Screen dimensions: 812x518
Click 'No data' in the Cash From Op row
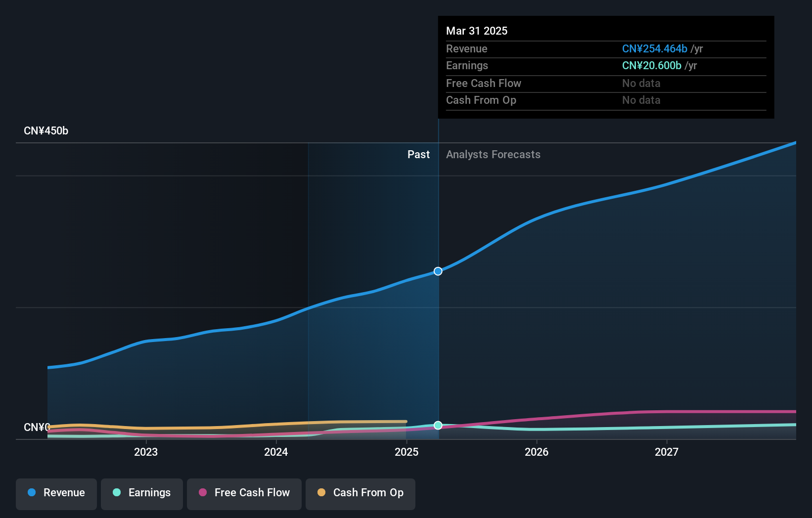coord(641,100)
